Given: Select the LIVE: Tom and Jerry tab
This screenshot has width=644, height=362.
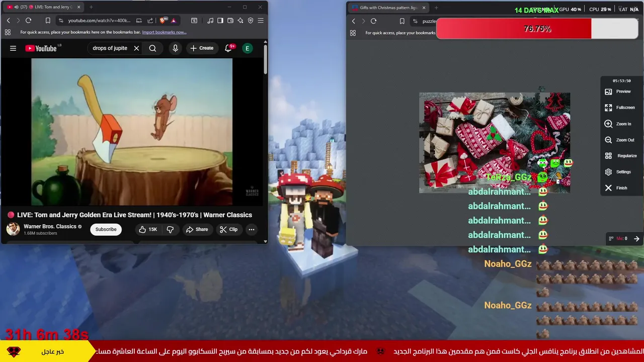Looking at the screenshot, I should pyautogui.click(x=44, y=7).
